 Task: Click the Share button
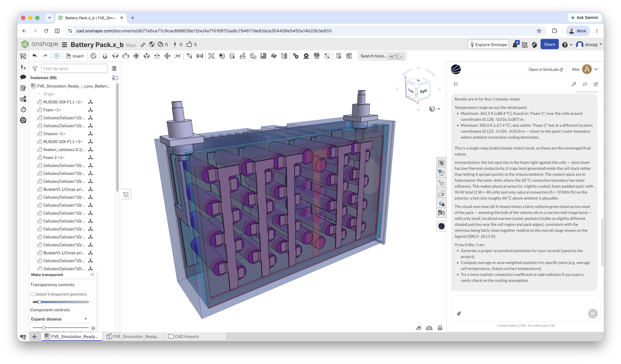(549, 44)
